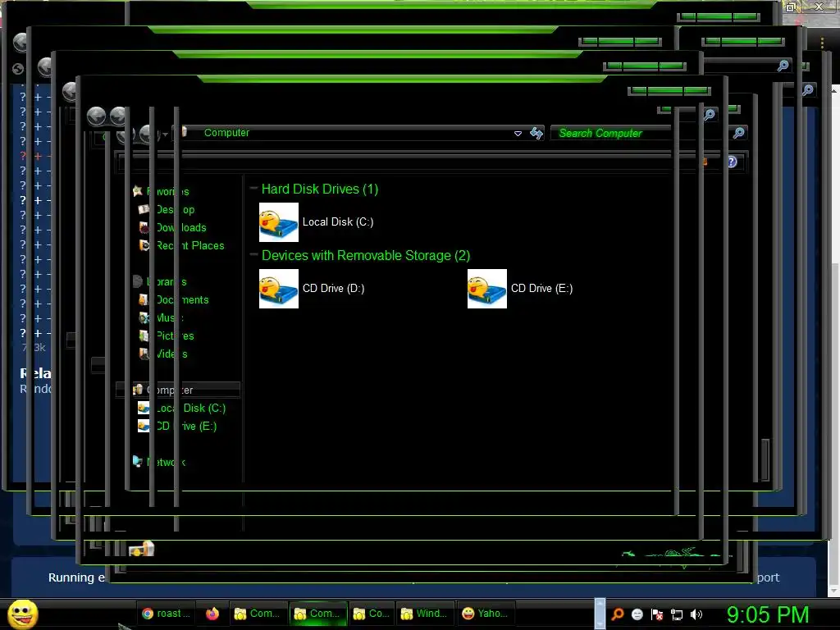
Task: Open the address bar history dropdown arrow
Action: [x=518, y=134]
